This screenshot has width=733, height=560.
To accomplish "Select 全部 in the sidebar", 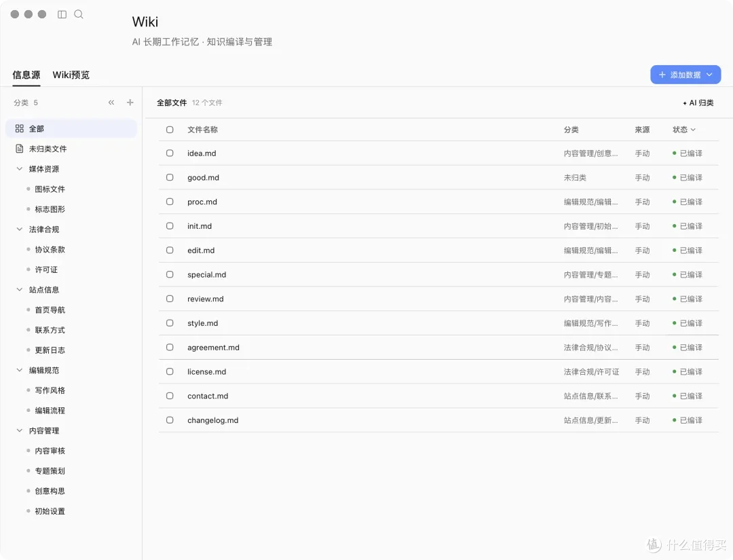I will [71, 128].
